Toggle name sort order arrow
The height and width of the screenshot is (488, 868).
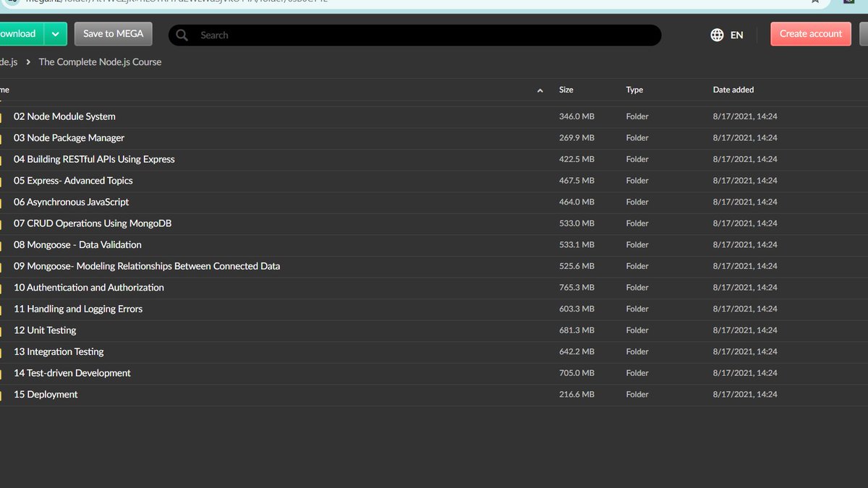coord(540,90)
